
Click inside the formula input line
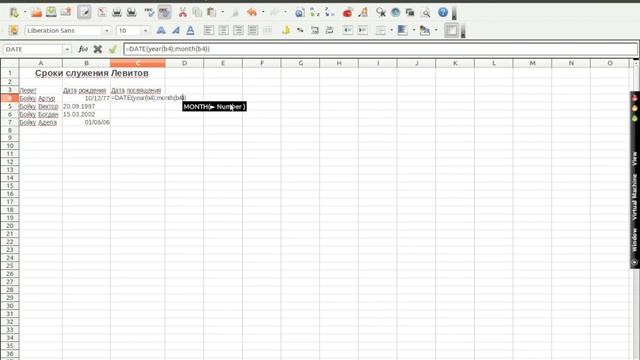tap(380, 49)
